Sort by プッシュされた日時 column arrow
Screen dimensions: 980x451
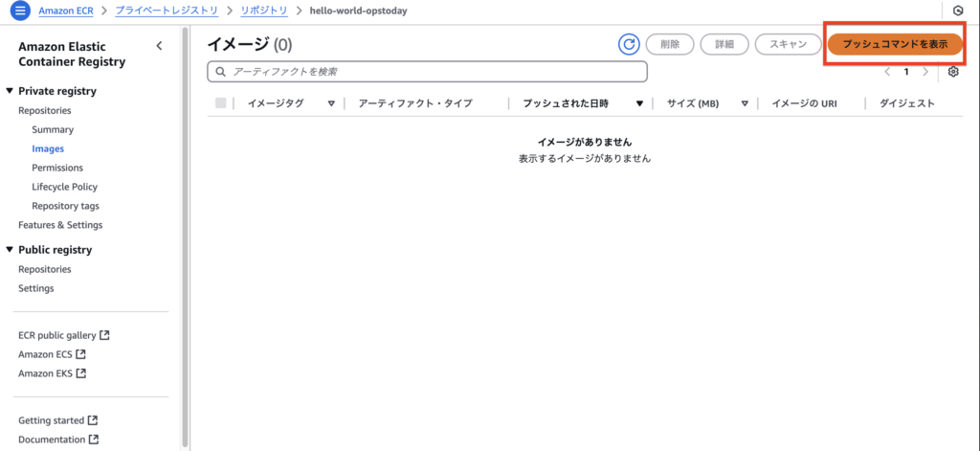point(639,103)
